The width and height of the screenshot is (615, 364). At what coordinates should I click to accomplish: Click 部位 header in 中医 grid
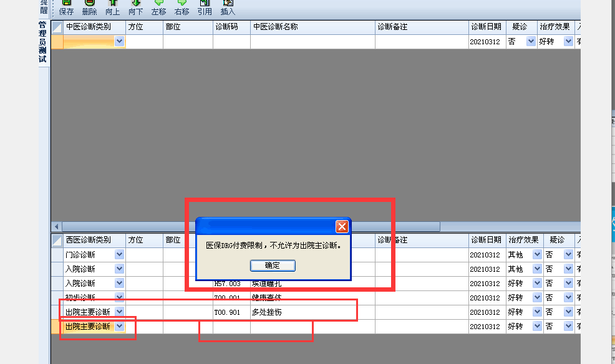click(188, 27)
